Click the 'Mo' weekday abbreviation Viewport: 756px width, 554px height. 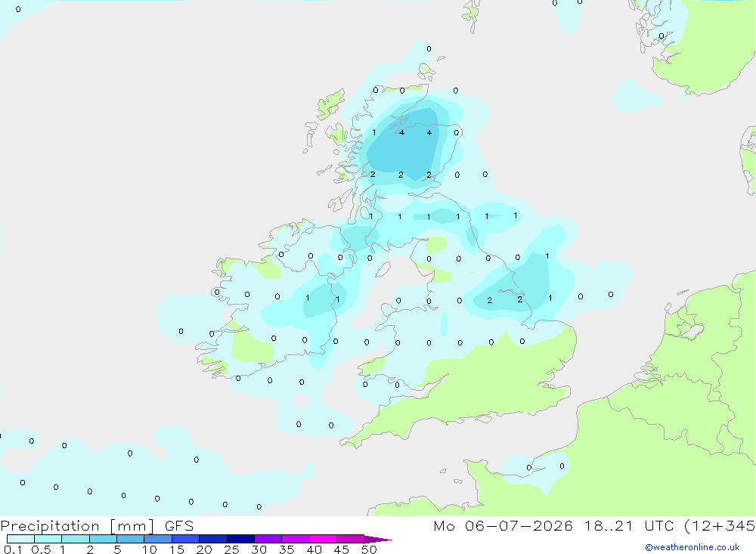(444, 525)
